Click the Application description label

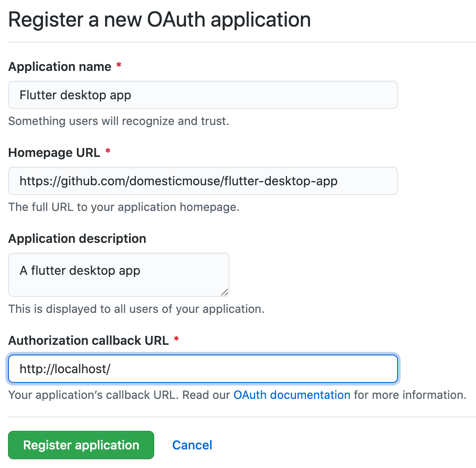pos(77,238)
